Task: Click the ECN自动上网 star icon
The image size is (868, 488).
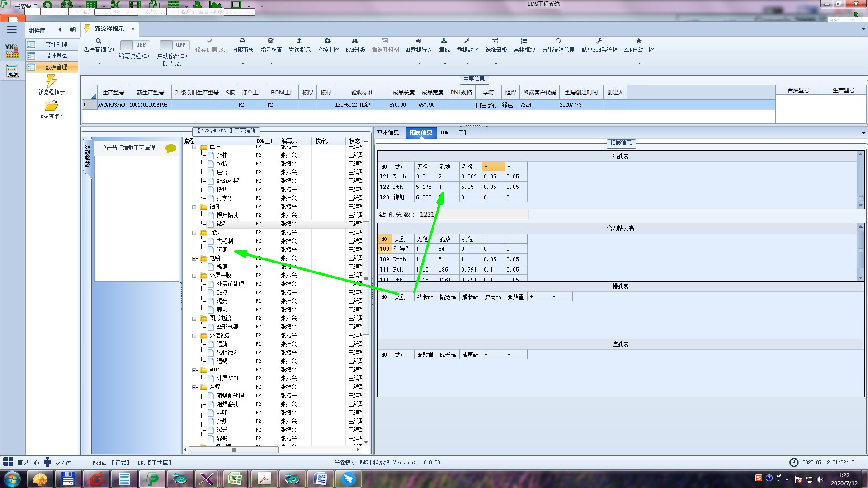Action: tap(639, 41)
